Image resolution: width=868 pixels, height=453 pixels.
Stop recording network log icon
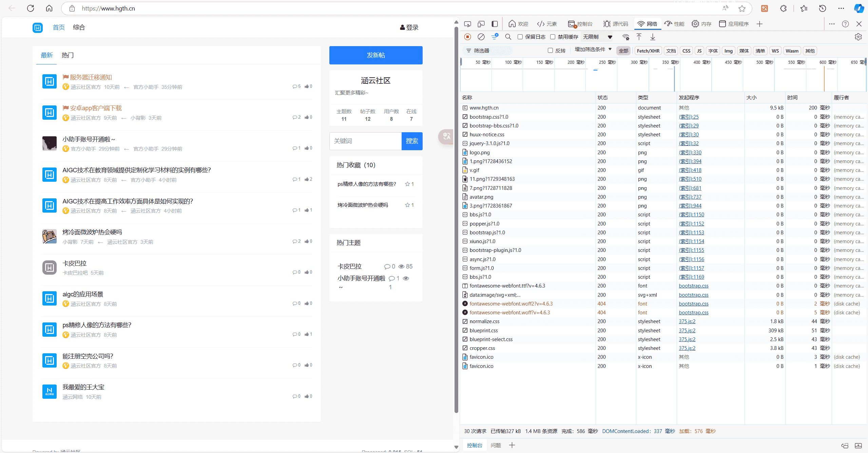click(467, 37)
